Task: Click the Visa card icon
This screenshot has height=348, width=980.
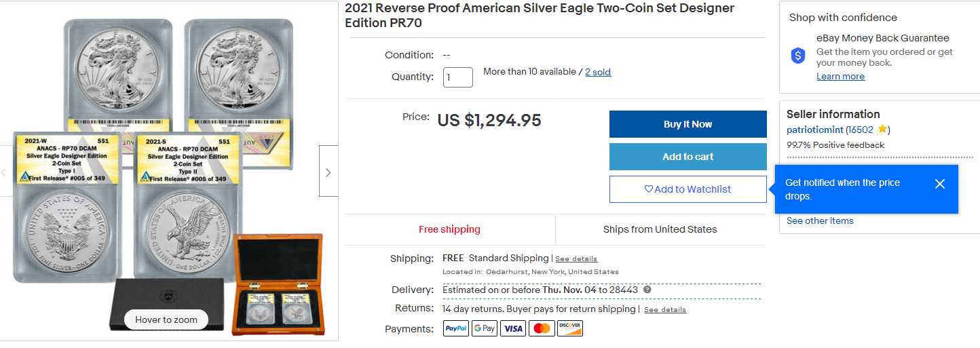Action: coord(513,328)
